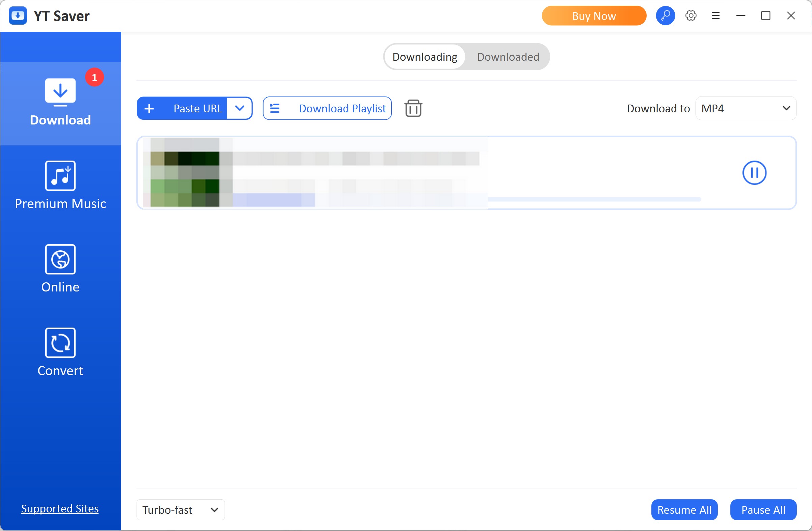Click the YT Saver app logo
The image size is (812, 531).
click(18, 16)
